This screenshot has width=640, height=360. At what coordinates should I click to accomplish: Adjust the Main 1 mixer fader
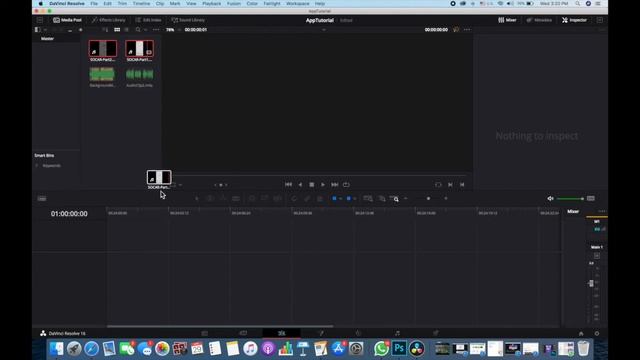(x=591, y=283)
